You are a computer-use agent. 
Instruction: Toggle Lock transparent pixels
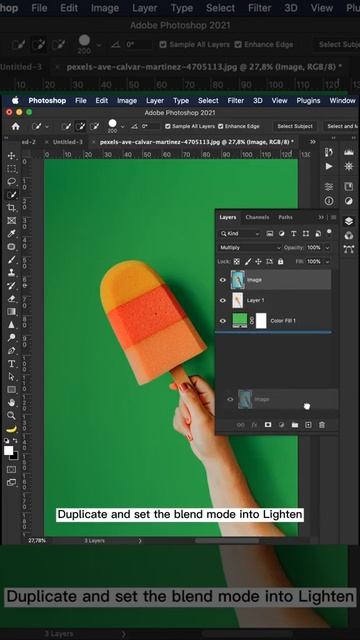pyautogui.click(x=237, y=262)
